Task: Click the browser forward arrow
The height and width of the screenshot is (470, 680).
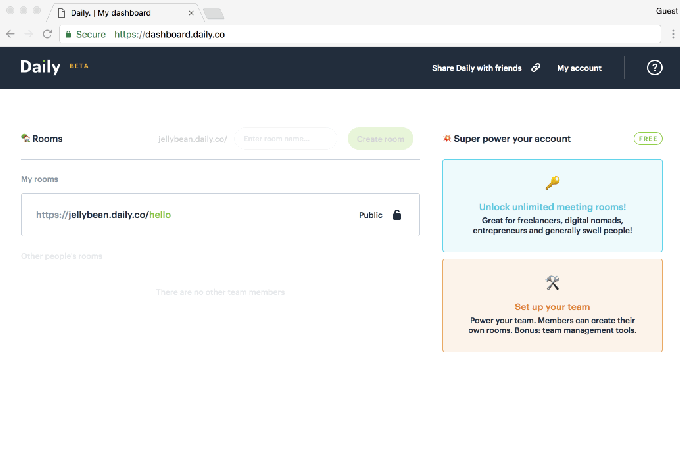Action: 29,34
